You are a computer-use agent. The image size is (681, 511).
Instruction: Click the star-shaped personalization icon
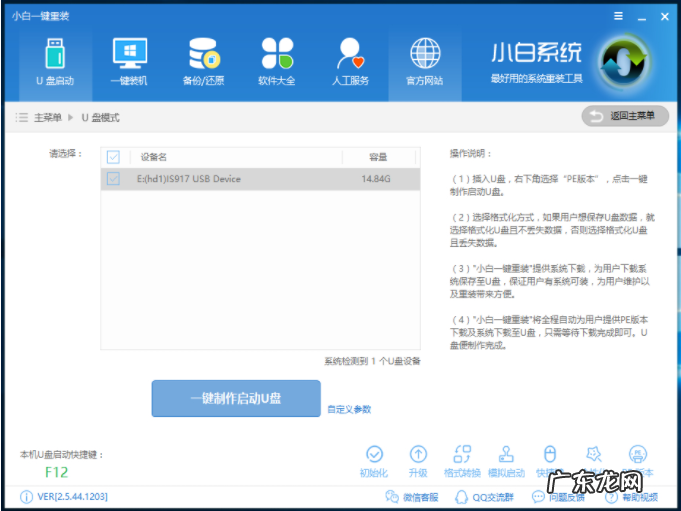tap(594, 454)
